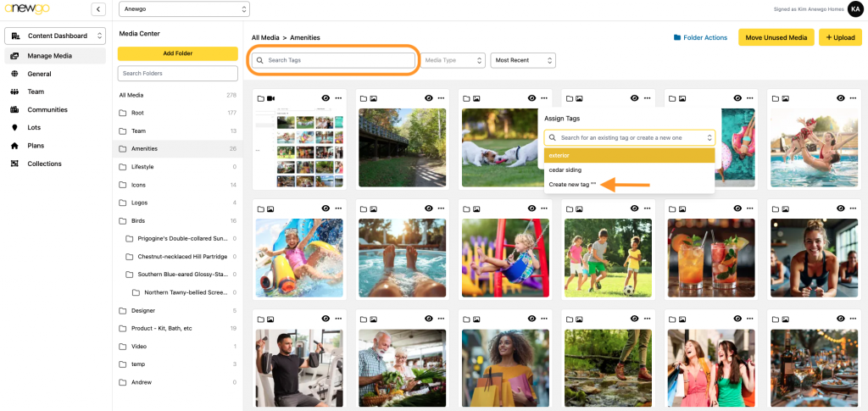868x411 pixels.
Task: Toggle eye visibility on wooded path photo
Action: [x=429, y=98]
